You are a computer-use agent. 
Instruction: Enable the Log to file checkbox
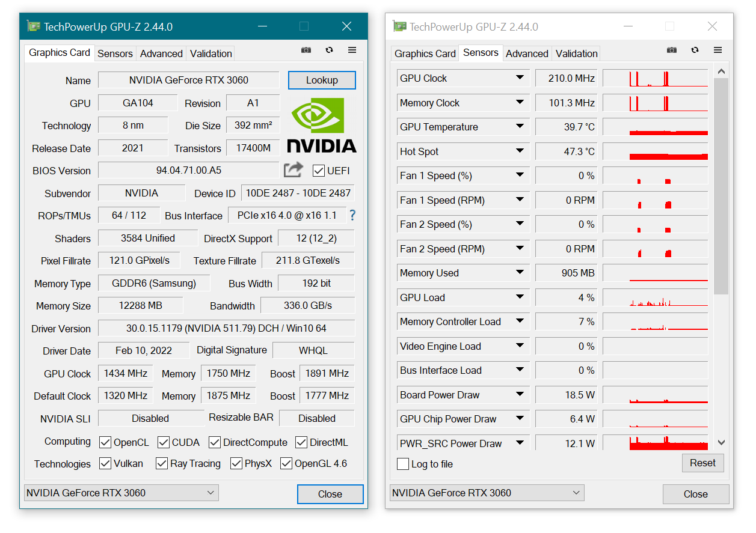(403, 464)
